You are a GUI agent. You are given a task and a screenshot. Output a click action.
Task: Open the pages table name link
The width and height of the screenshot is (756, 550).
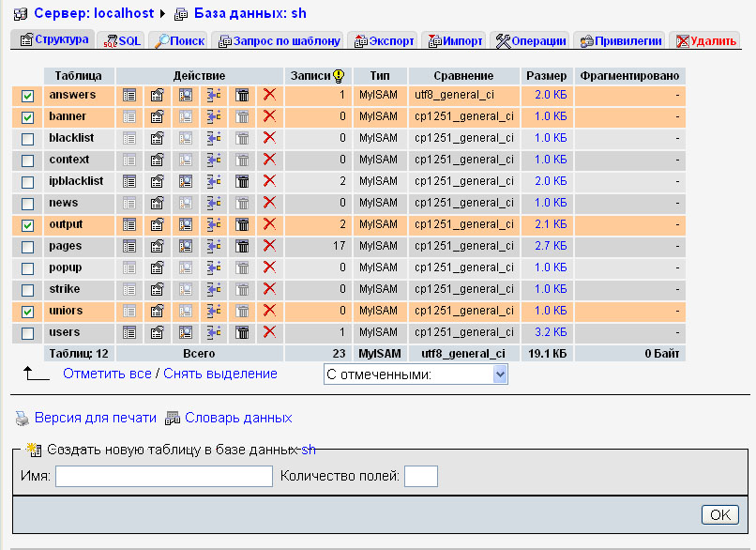[x=65, y=247]
